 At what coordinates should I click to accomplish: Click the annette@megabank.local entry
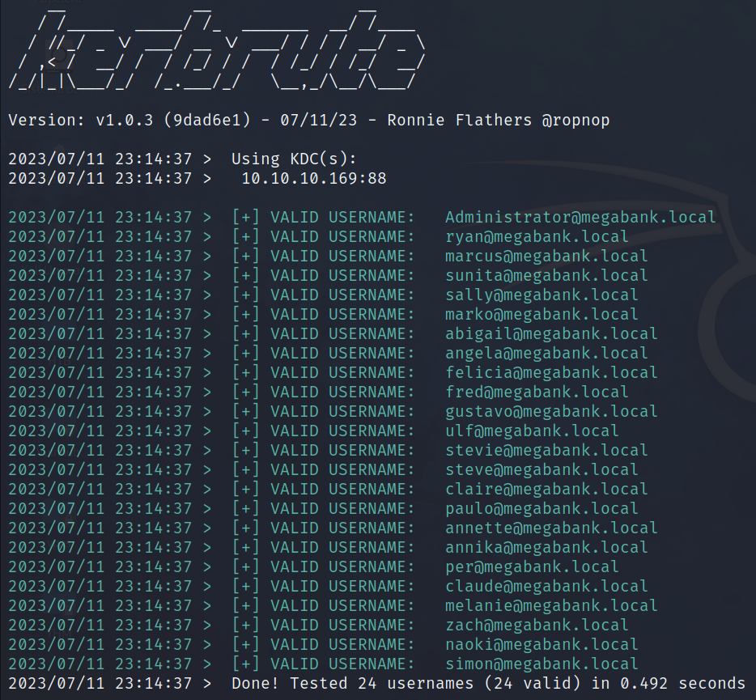pos(550,528)
